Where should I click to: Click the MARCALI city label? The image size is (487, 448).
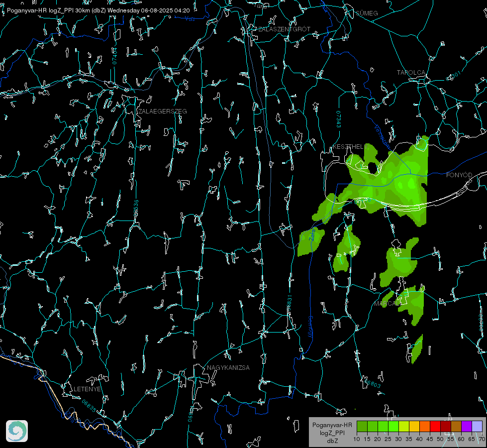[x=387, y=304]
